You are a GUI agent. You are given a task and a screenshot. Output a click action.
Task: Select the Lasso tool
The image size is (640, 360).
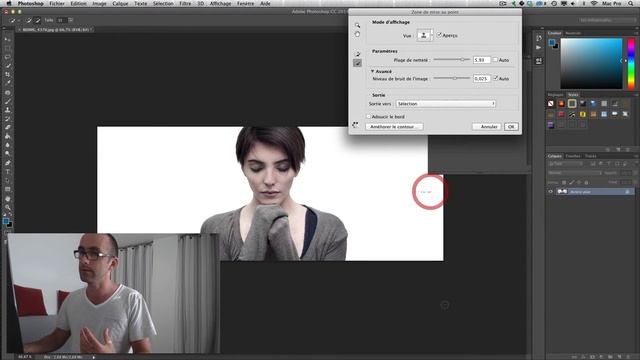tap(7, 57)
